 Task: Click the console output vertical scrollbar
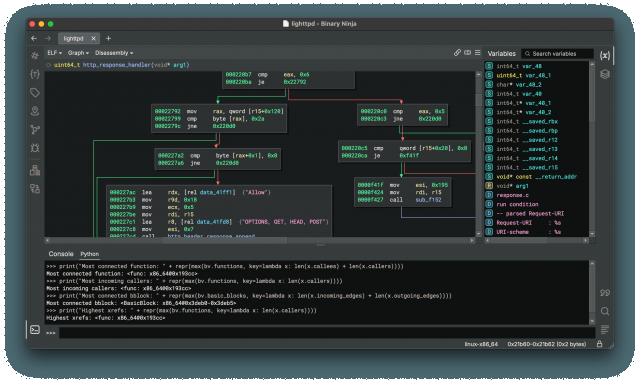click(x=592, y=292)
